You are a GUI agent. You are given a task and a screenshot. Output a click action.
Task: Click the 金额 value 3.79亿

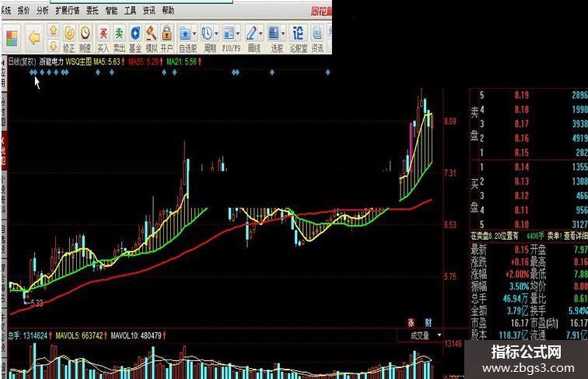(518, 311)
